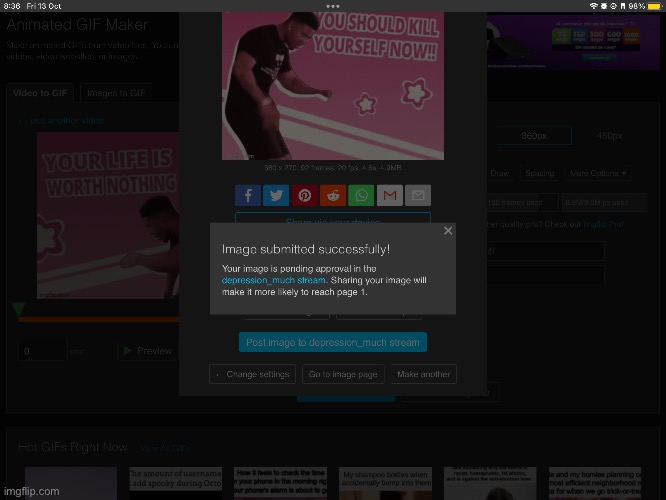
Task: Switch to the Images to GIF tab
Action: (116, 94)
